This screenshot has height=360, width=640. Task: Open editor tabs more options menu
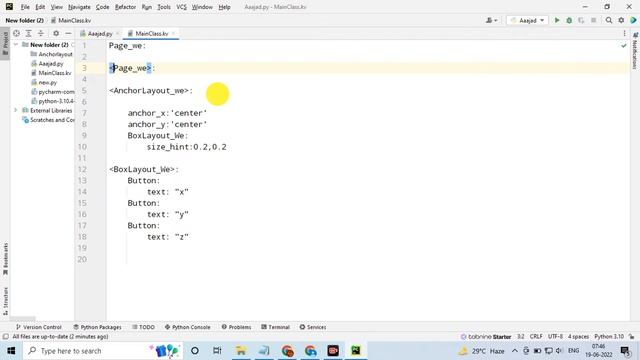point(624,33)
